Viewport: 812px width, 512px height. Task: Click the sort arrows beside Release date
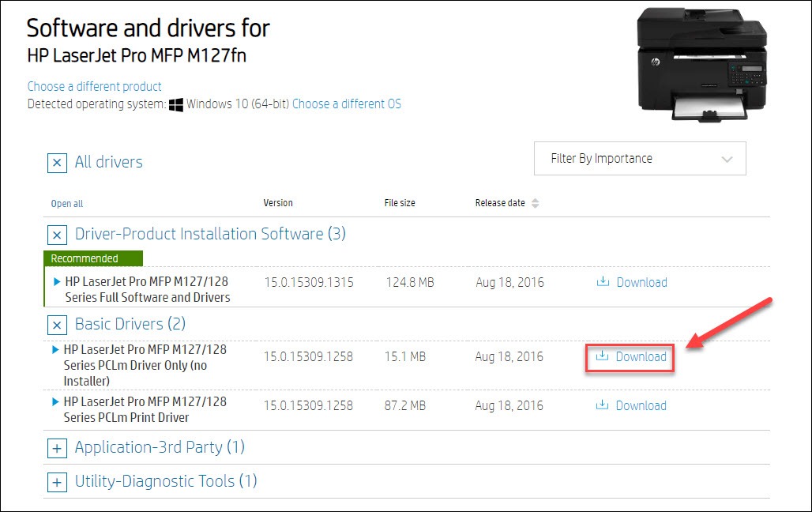(536, 203)
